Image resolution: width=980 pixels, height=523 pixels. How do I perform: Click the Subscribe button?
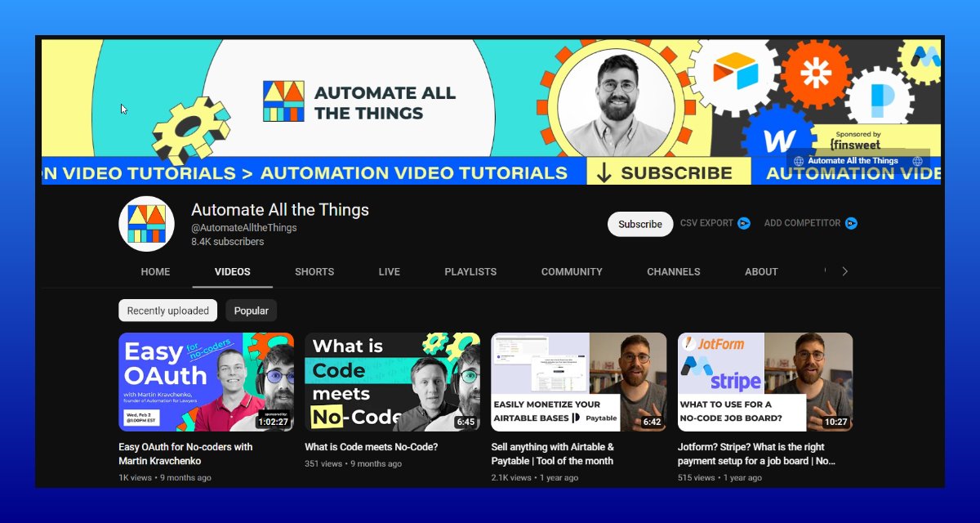640,224
